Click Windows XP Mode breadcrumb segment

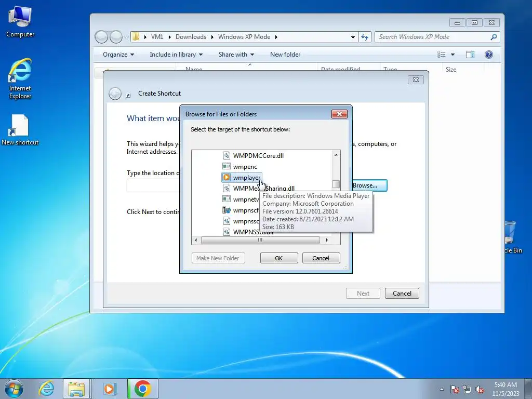(x=244, y=37)
